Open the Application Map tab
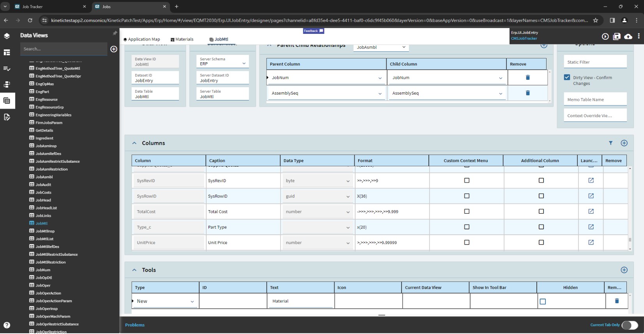Image resolution: width=644 pixels, height=334 pixels. pyautogui.click(x=142, y=39)
